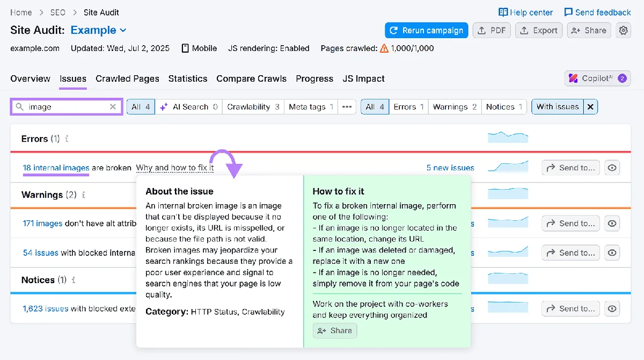Image resolution: width=644 pixels, height=360 pixels.
Task: Open the 1,623 issues link
Action: tap(46, 308)
